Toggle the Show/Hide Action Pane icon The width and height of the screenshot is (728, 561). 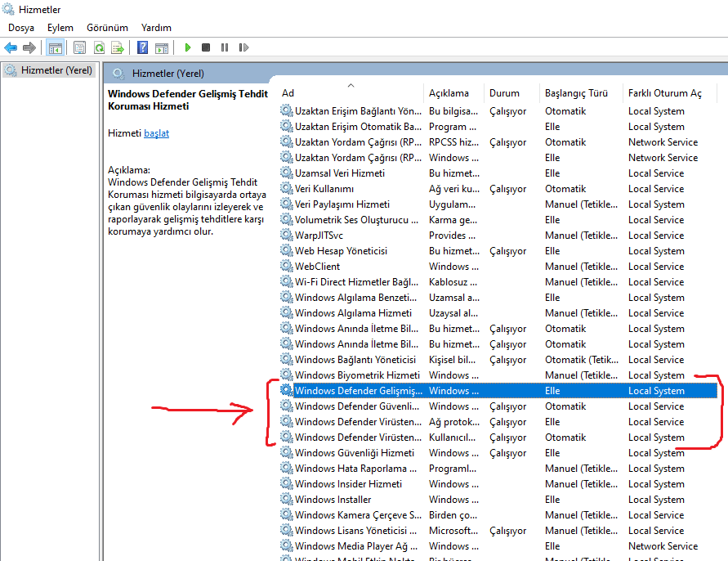(162, 47)
